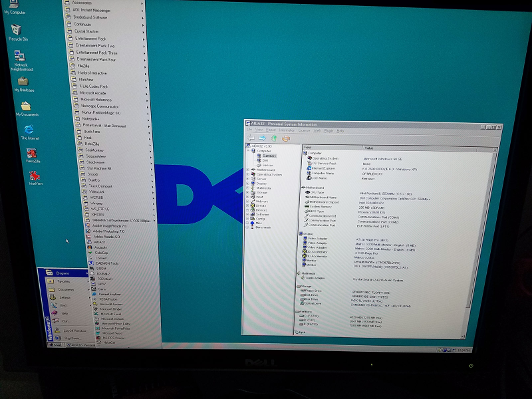Expand the Storage node in AIDA32 tree
The width and height of the screenshot is (532, 399).
pyautogui.click(x=248, y=192)
